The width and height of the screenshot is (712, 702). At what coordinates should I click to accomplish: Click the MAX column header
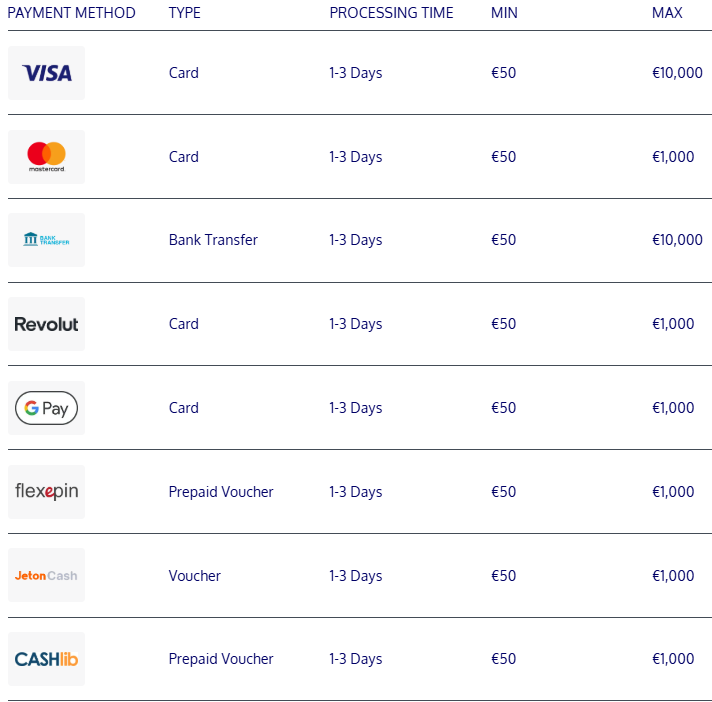coord(667,13)
